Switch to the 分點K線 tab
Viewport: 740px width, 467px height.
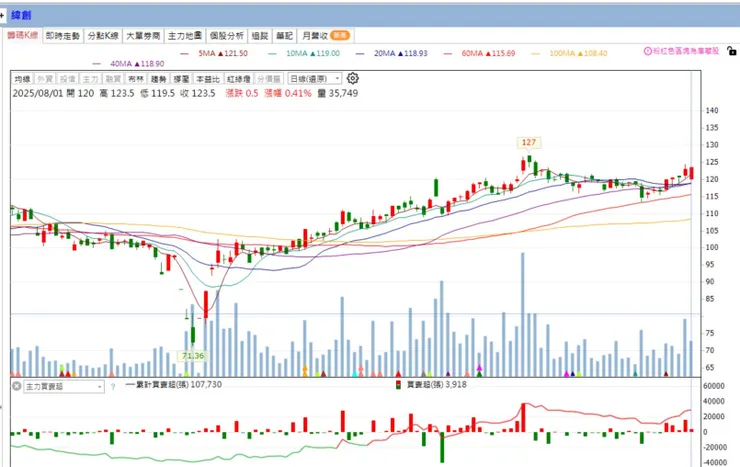click(103, 36)
